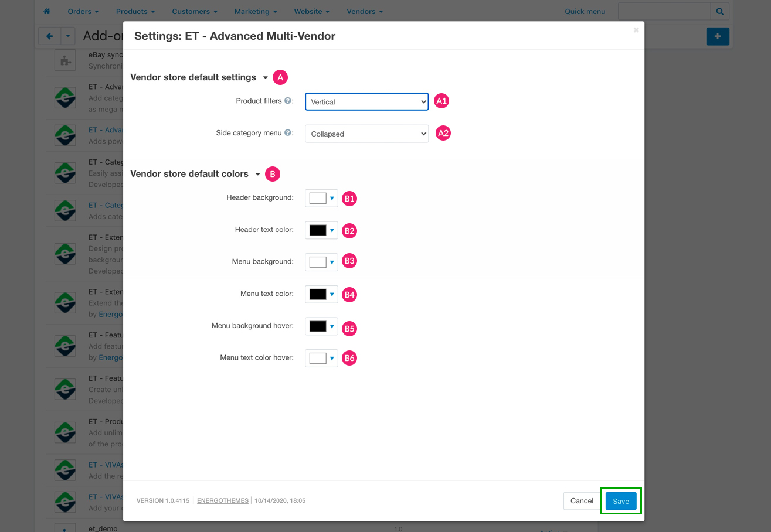Open the Quick menu link
The image size is (771, 532).
pyautogui.click(x=585, y=11)
